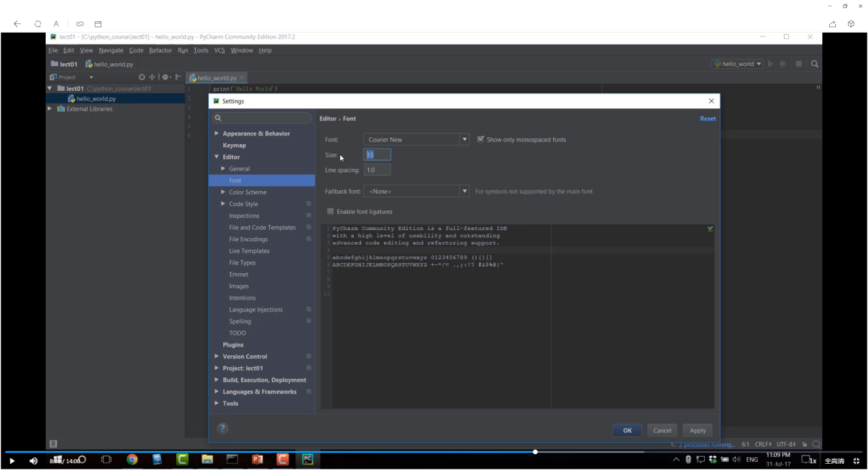This screenshot has height=470, width=868.
Task: Click help question mark in Settings dialog
Action: pyautogui.click(x=222, y=429)
